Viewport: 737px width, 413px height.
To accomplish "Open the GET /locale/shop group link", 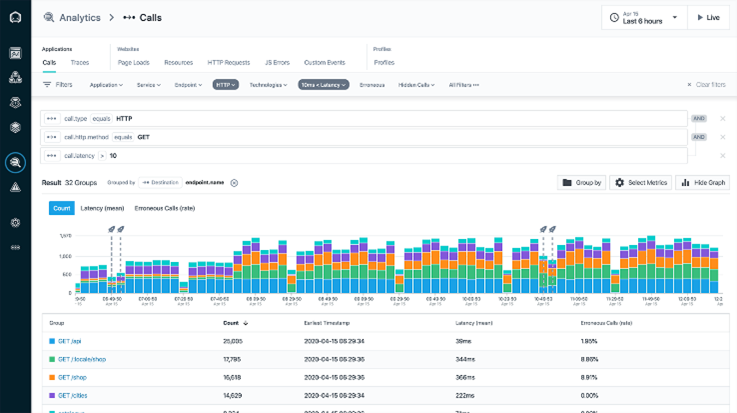I will coord(82,359).
